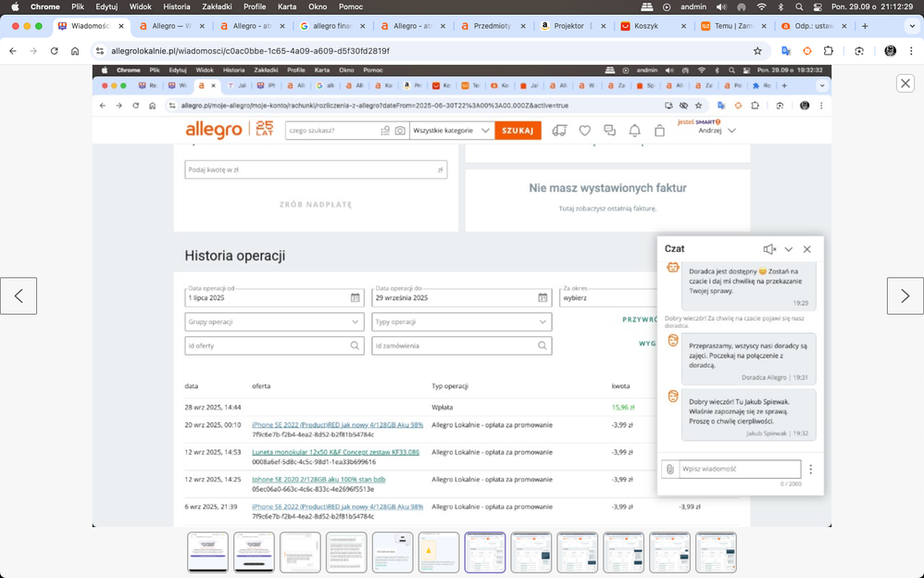This screenshot has width=924, height=578.
Task: Open Wi-Fi status in the top macOS menu bar
Action: coord(761,7)
